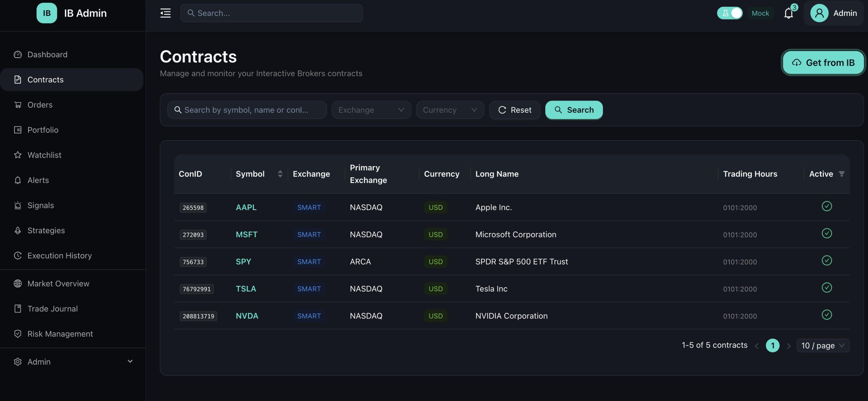Click the 1-5 of 5 contracts text
868x401 pixels.
714,345
